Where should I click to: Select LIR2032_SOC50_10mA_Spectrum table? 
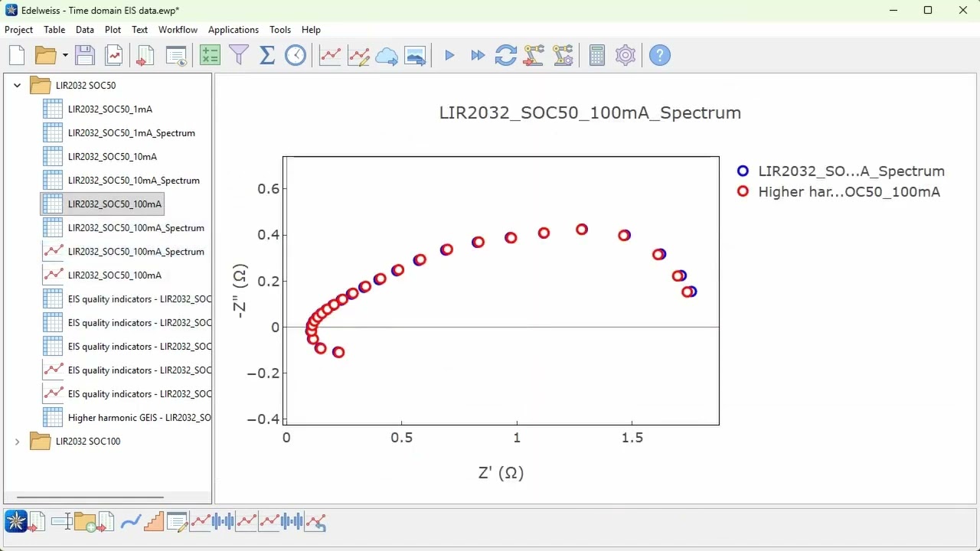(x=133, y=180)
